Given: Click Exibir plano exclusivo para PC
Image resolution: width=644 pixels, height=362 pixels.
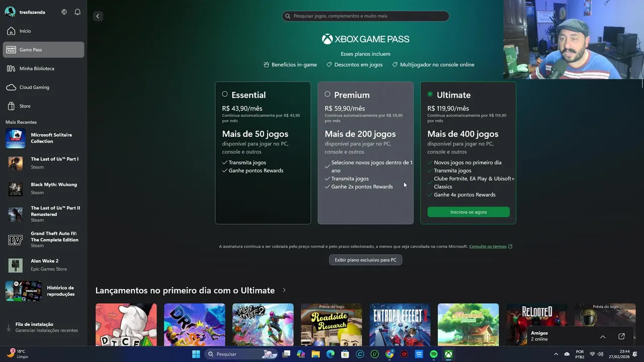Looking at the screenshot, I should pyautogui.click(x=366, y=260).
